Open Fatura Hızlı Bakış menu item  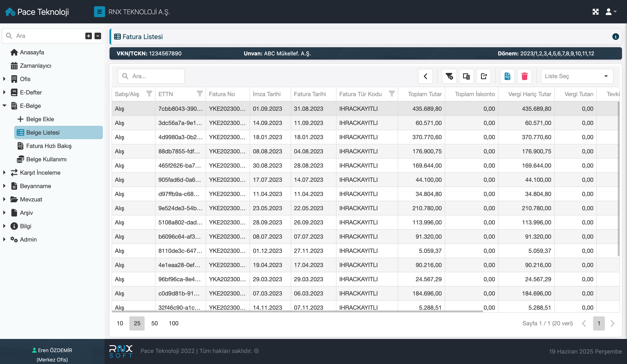pyautogui.click(x=49, y=146)
